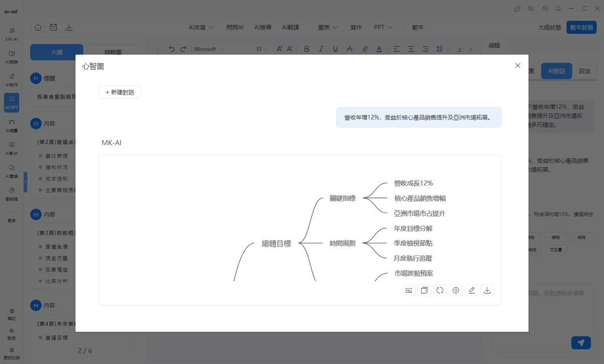Switch to 大綱狀態 mode
Screen dimensions: 604x364
tap(550, 28)
